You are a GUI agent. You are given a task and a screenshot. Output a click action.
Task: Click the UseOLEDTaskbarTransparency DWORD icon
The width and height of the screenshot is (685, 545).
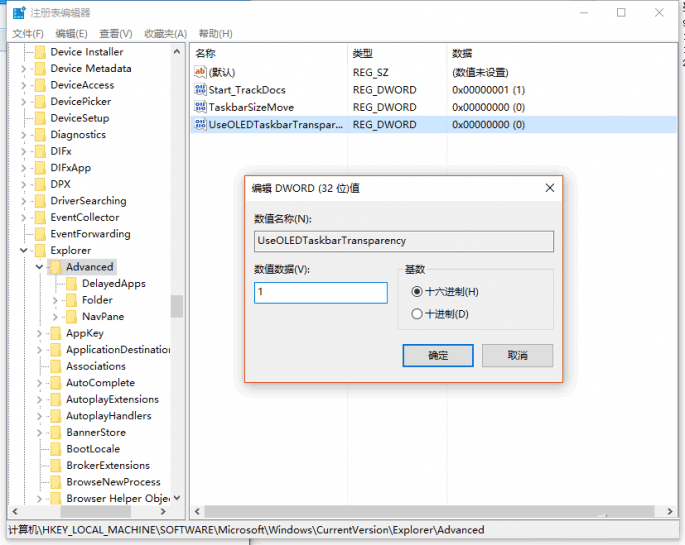tap(200, 124)
